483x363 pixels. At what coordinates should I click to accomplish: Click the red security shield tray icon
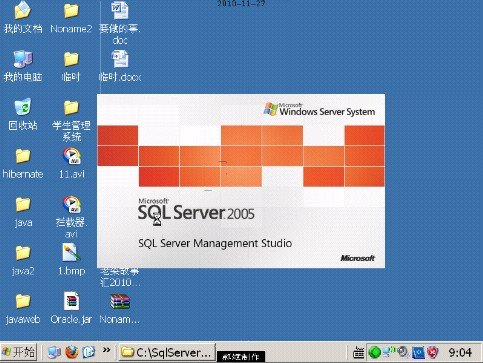click(x=433, y=352)
